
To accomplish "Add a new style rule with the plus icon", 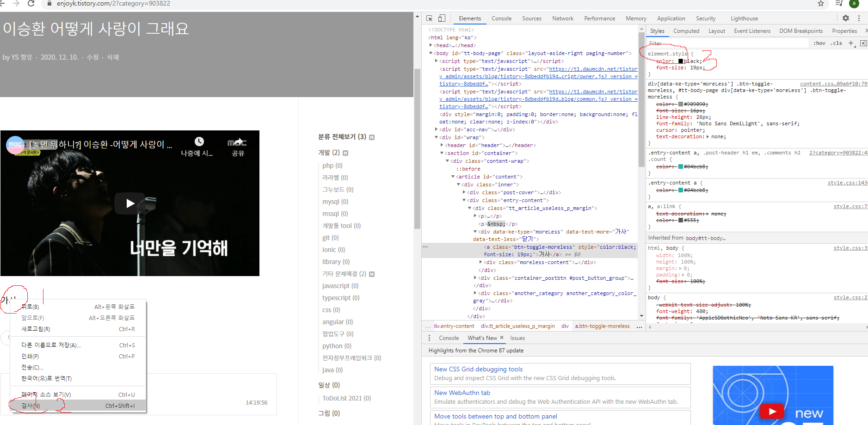I will pos(851,43).
